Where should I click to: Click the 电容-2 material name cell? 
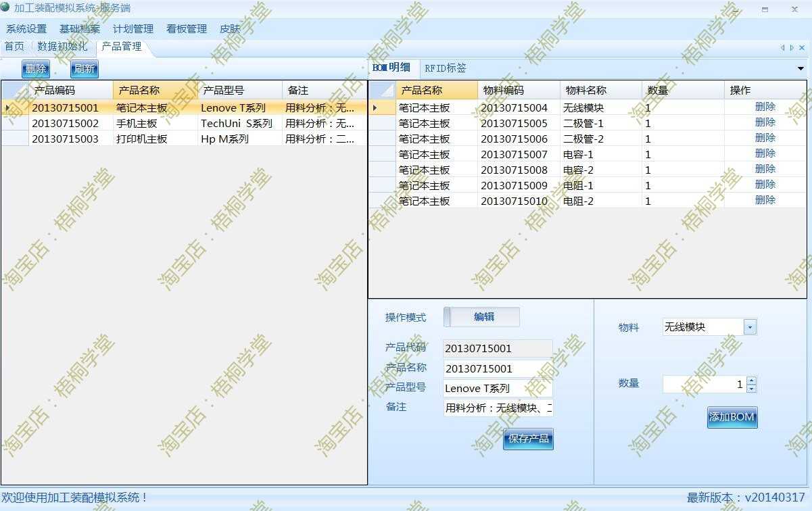pos(601,170)
